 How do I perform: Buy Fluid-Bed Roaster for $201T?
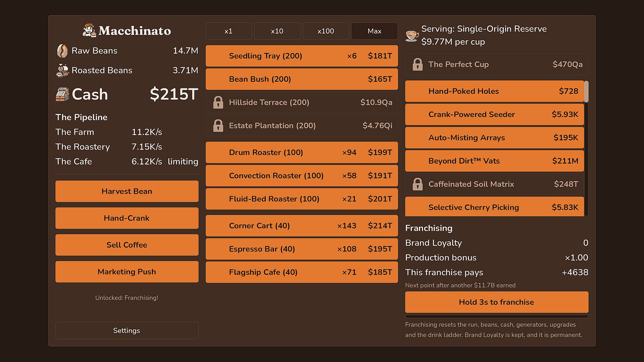pos(302,199)
